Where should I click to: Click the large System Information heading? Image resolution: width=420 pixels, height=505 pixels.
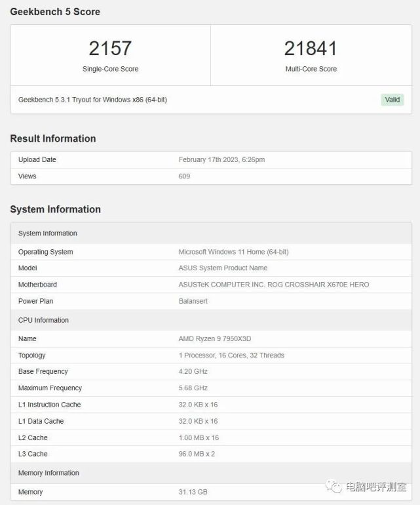tap(55, 209)
